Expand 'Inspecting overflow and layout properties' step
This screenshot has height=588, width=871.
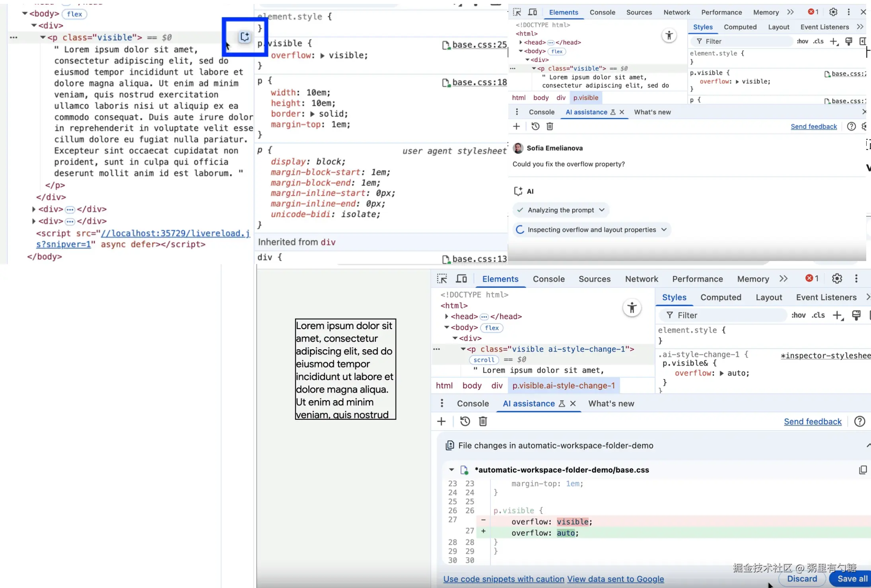(x=664, y=230)
